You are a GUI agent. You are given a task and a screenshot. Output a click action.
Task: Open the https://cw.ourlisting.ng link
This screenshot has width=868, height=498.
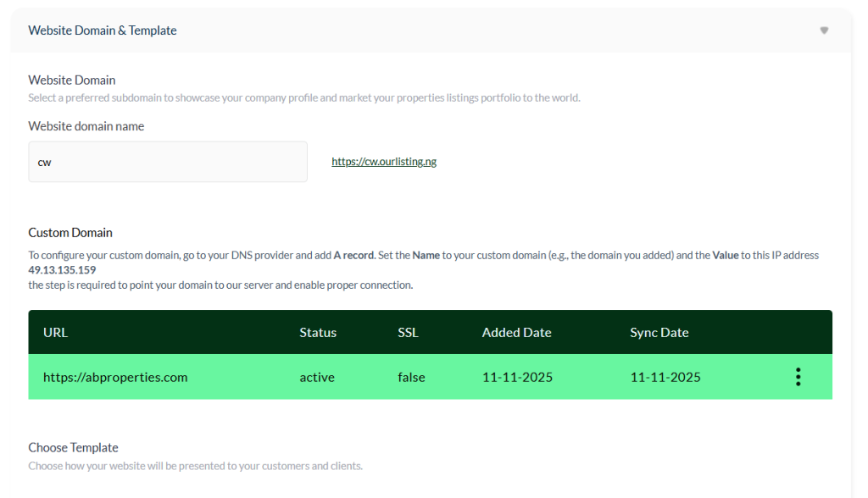click(384, 162)
